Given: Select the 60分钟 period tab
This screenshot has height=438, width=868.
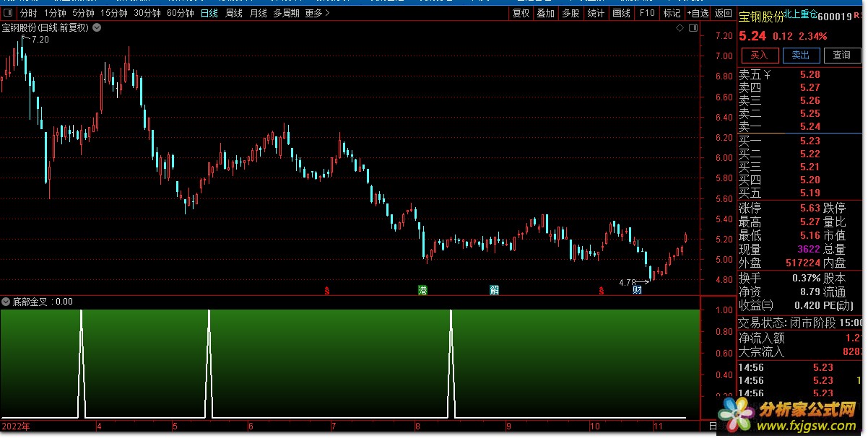Looking at the screenshot, I should 181,13.
